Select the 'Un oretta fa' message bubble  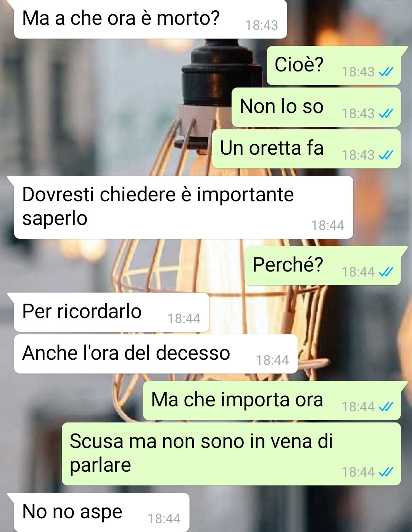pyautogui.click(x=306, y=149)
